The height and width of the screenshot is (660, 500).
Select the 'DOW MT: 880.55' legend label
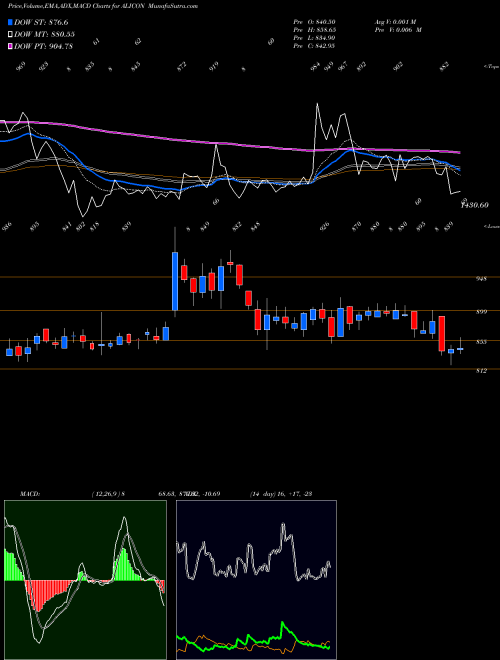(x=45, y=34)
